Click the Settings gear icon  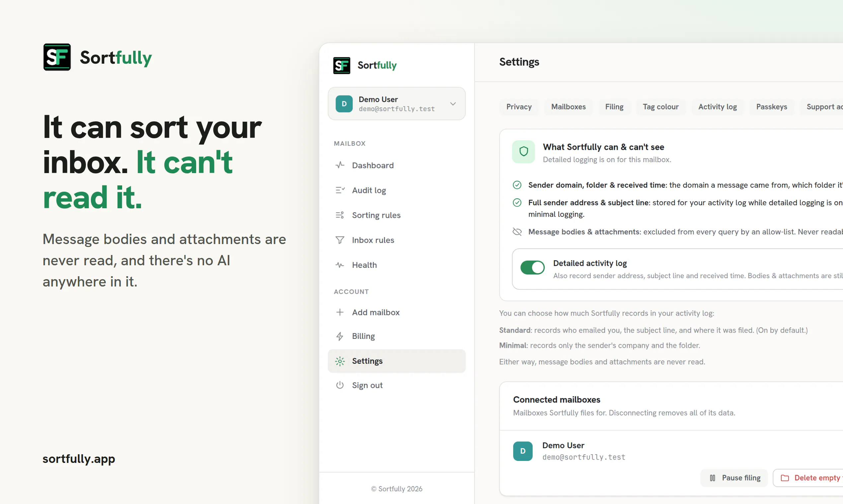click(340, 361)
